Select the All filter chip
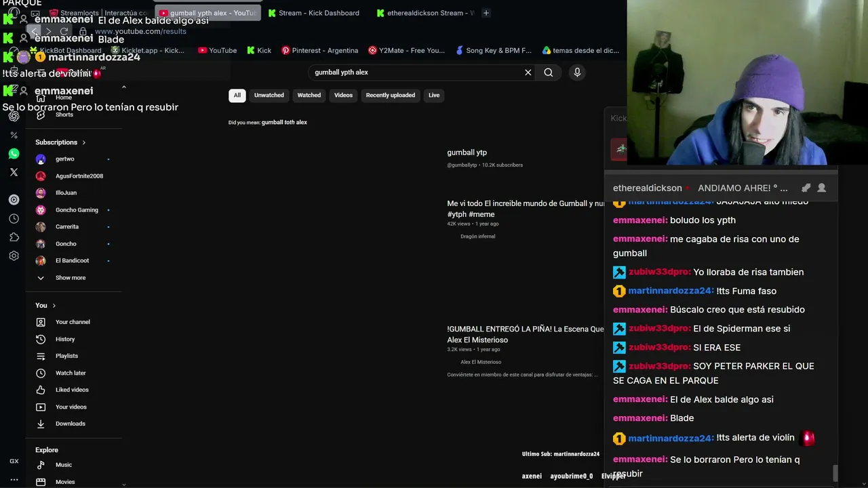Viewport: 868px width, 488px height. coord(237,96)
